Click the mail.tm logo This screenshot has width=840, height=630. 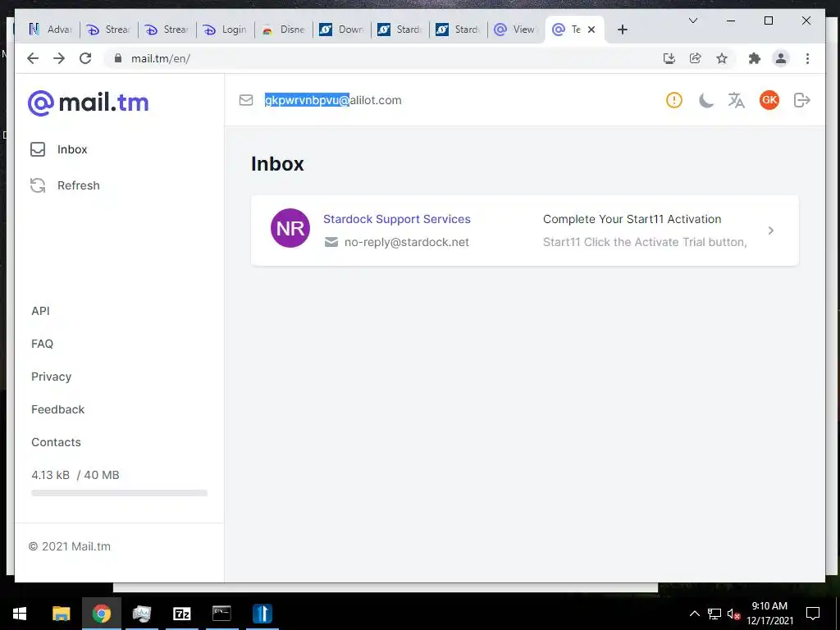click(89, 103)
